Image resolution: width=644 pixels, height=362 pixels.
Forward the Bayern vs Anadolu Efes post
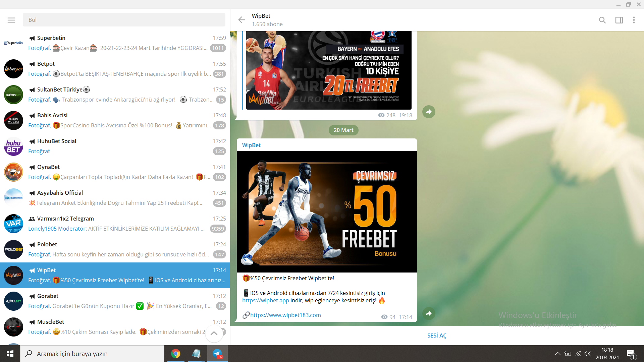click(429, 112)
